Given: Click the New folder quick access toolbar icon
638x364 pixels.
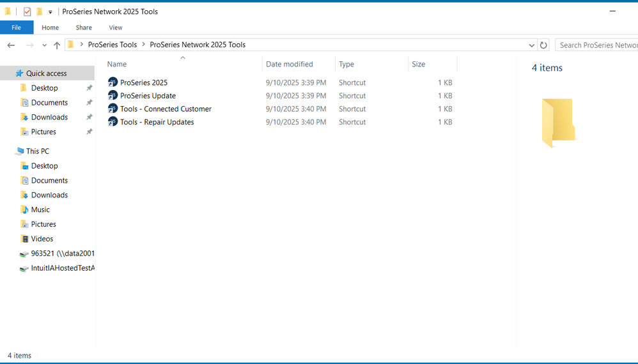Looking at the screenshot, I should coord(40,11).
